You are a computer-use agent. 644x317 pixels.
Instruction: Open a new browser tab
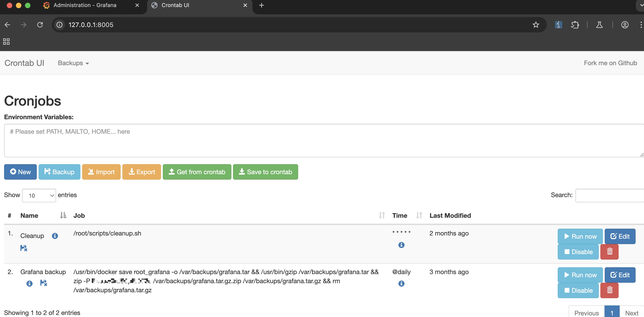(x=262, y=5)
